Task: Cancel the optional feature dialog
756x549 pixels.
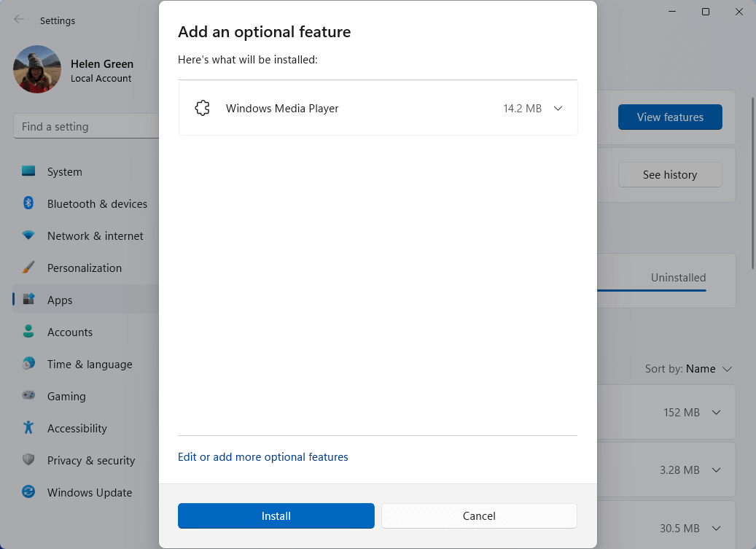Action: pyautogui.click(x=479, y=515)
